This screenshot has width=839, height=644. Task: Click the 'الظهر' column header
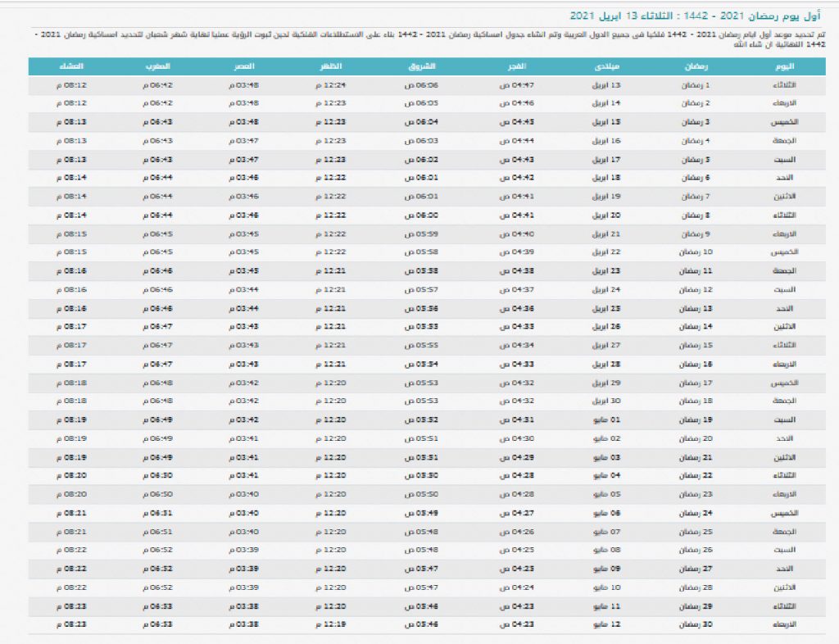tap(331, 66)
